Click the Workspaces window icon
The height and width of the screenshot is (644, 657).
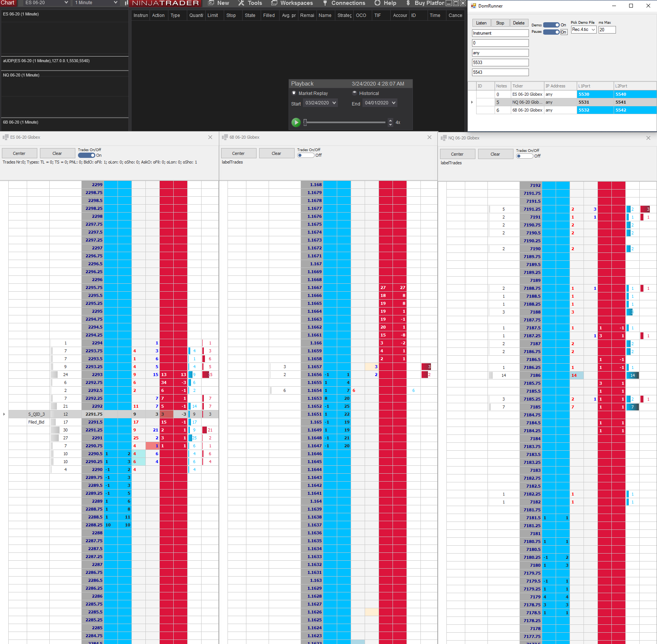[x=274, y=3]
